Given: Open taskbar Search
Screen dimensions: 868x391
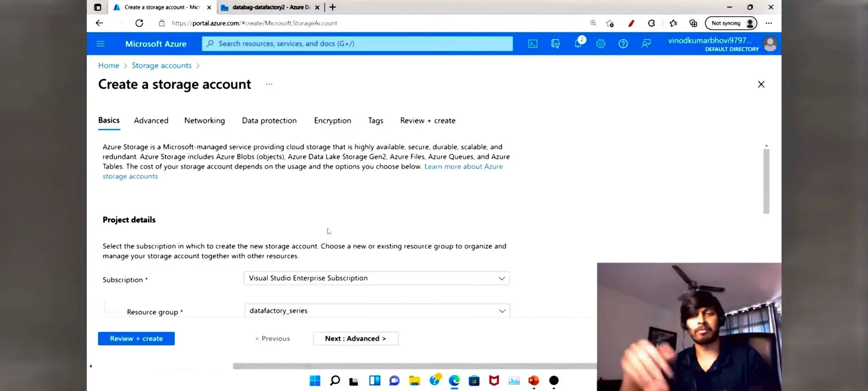Looking at the screenshot, I should tap(335, 381).
